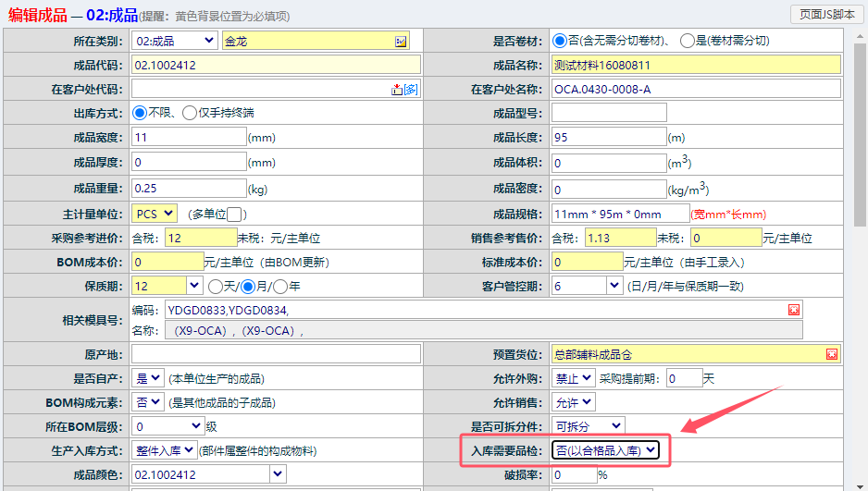The height and width of the screenshot is (491, 868).
Task: Choose 仅手持终端 for 出库方式
Action: pos(190,113)
